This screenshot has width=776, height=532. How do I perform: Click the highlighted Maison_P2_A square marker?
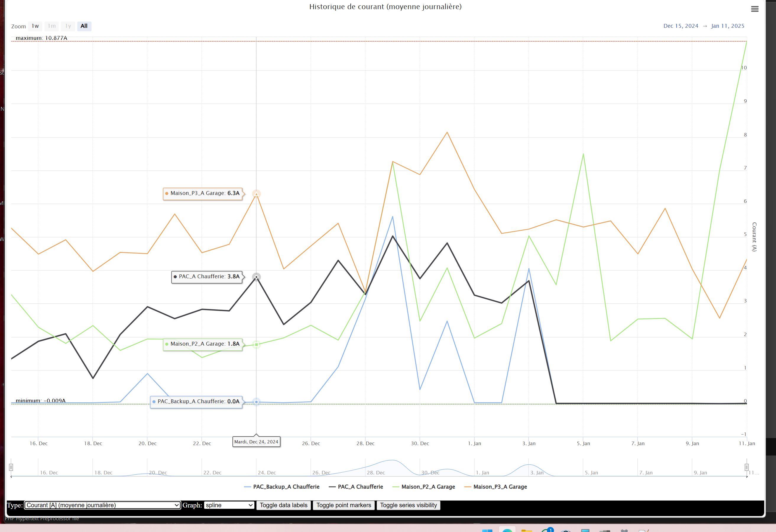tap(256, 344)
